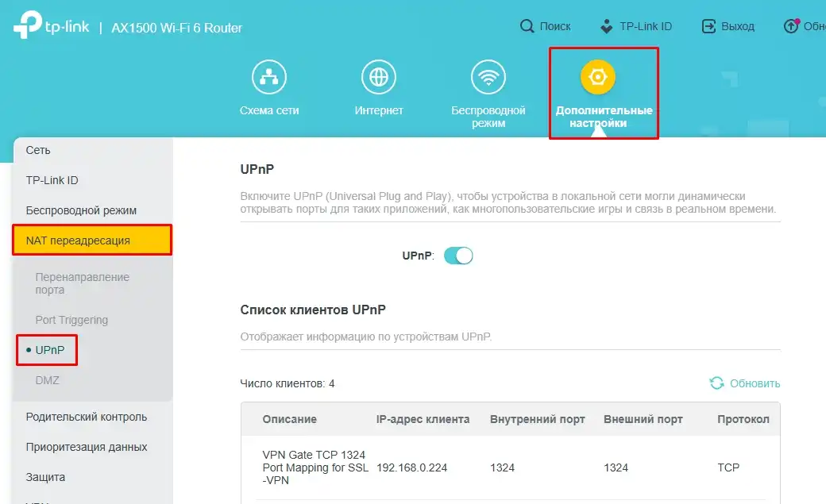Open the DMZ settings page
The image size is (826, 504).
48,380
